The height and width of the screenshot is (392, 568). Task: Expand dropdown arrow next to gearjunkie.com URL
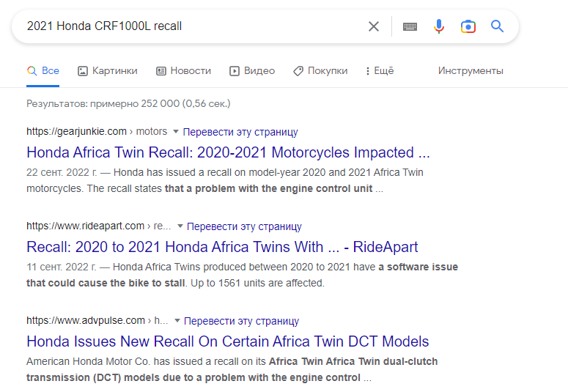pyautogui.click(x=176, y=132)
